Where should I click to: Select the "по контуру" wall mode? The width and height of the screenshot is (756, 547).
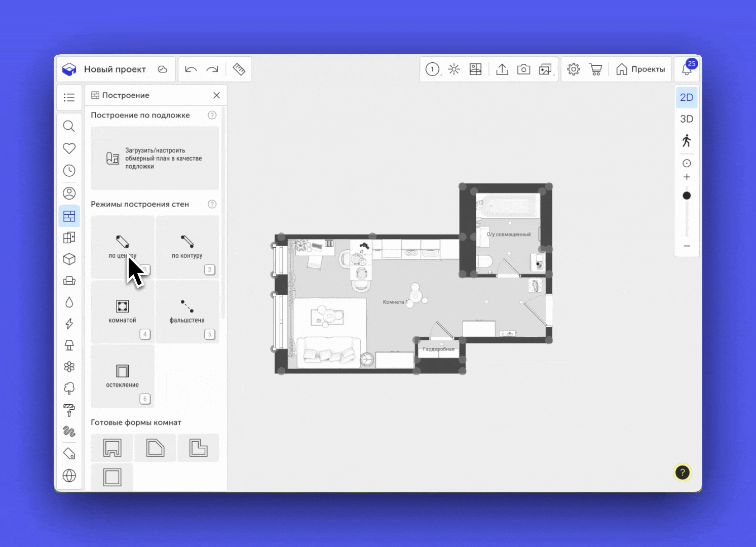[187, 247]
